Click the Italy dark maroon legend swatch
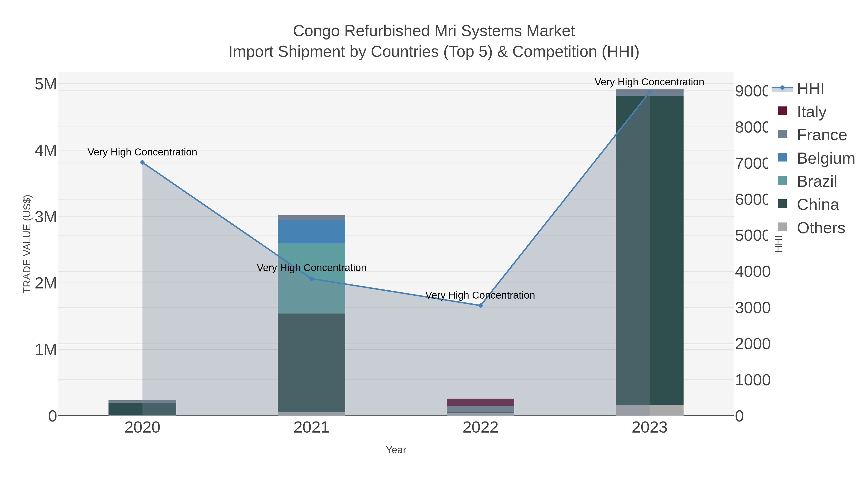This screenshot has height=488, width=868. point(782,111)
